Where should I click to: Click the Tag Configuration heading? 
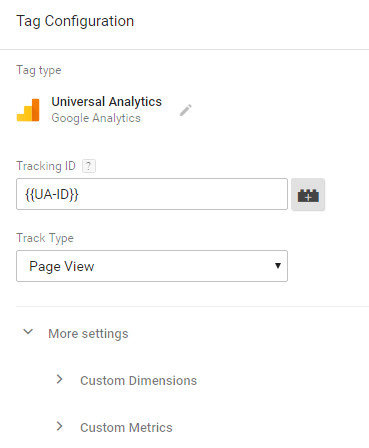[x=75, y=21]
